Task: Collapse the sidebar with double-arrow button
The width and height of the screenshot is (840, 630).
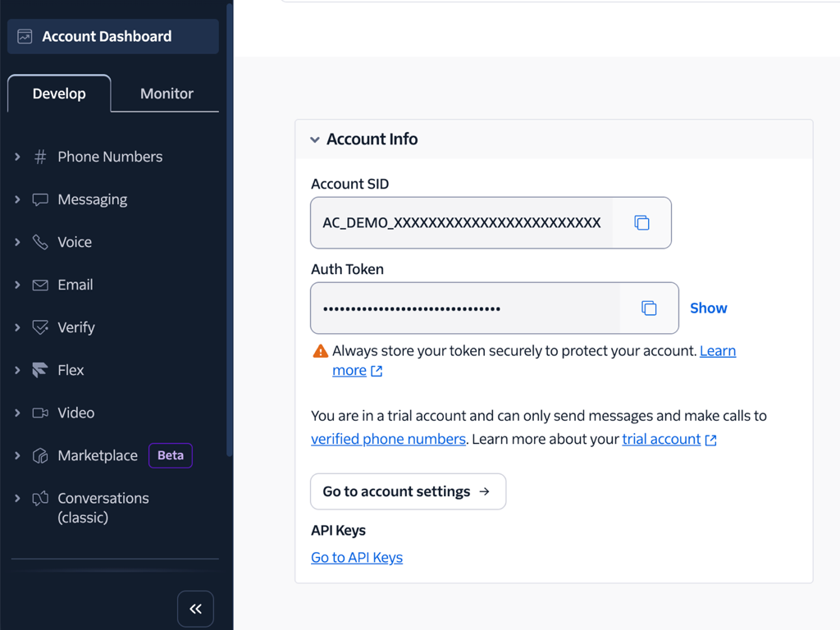Action: (195, 609)
